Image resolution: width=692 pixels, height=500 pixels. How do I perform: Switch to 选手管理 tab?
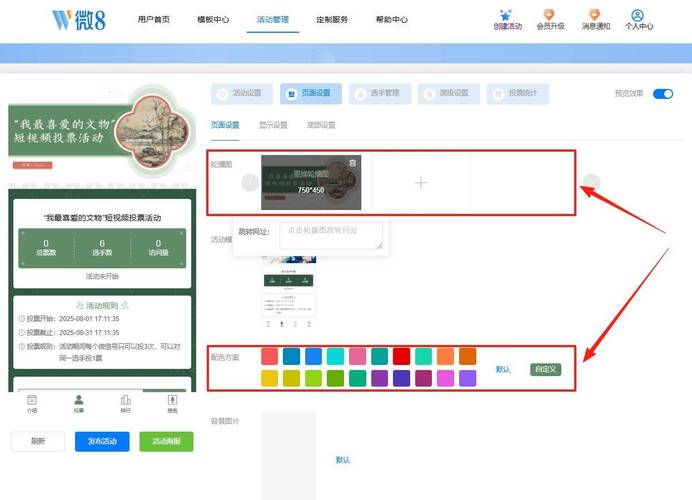(380, 94)
